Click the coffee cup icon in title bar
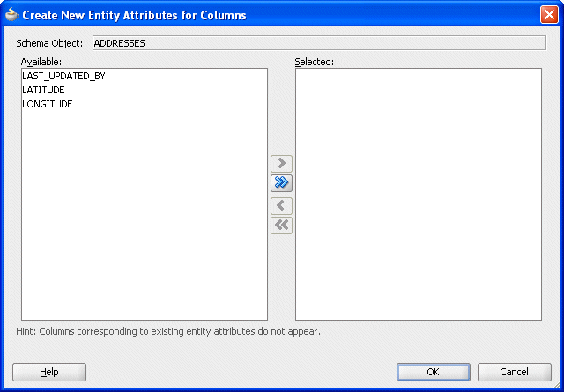The width and height of the screenshot is (564, 392). [11, 15]
